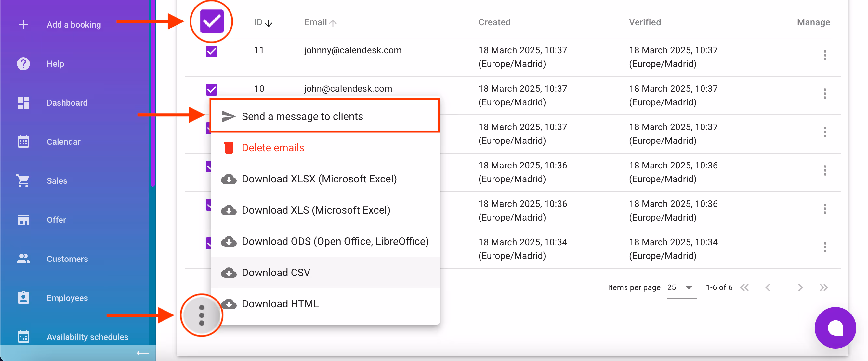Open the Items per page dropdown
The image size is (868, 361).
[681, 287]
